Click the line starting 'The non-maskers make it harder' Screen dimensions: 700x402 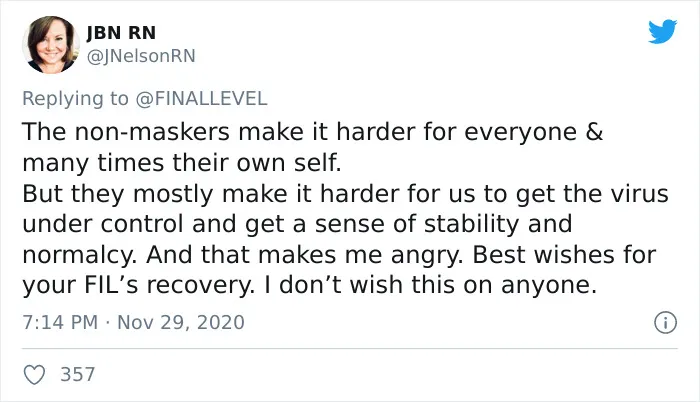312,132
